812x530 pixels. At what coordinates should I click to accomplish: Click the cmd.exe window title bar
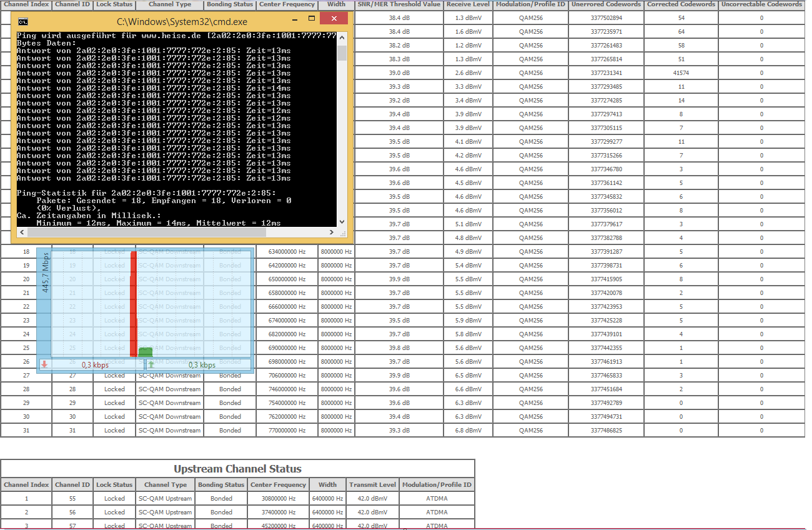point(181,22)
